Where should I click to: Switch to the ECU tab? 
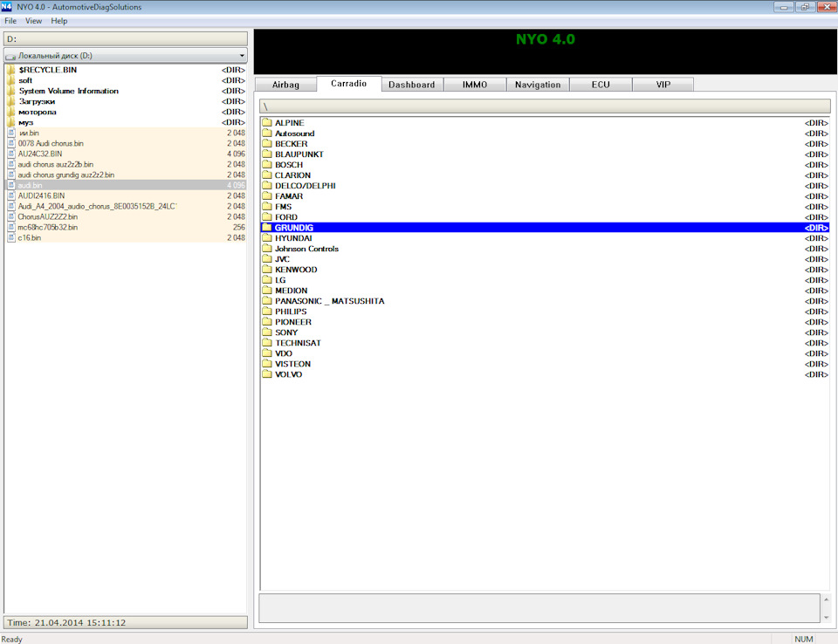point(601,85)
